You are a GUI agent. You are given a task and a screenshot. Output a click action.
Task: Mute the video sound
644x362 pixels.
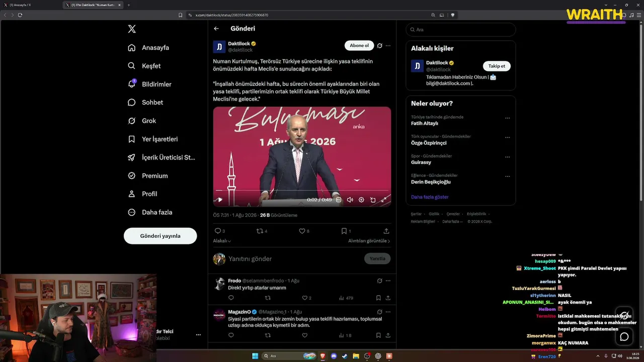(350, 200)
